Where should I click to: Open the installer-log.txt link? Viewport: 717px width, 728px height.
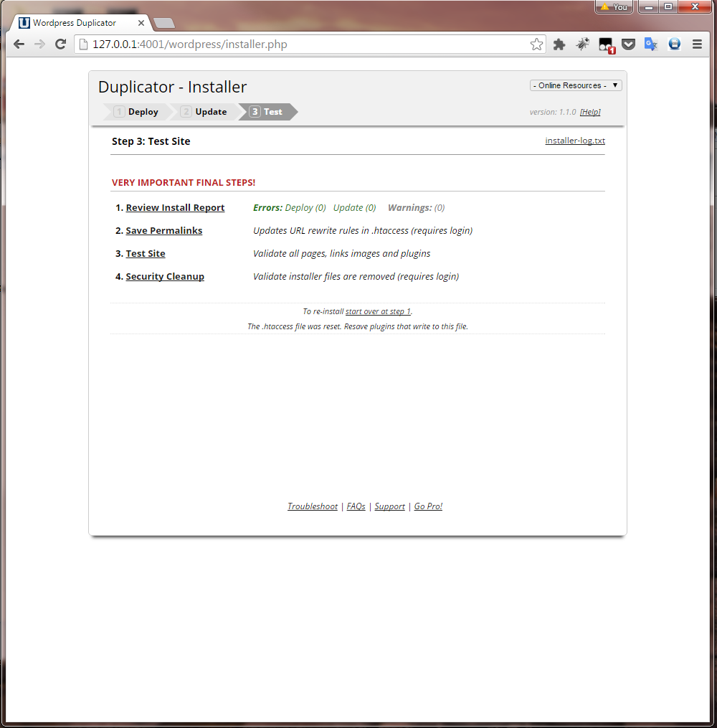pos(575,141)
